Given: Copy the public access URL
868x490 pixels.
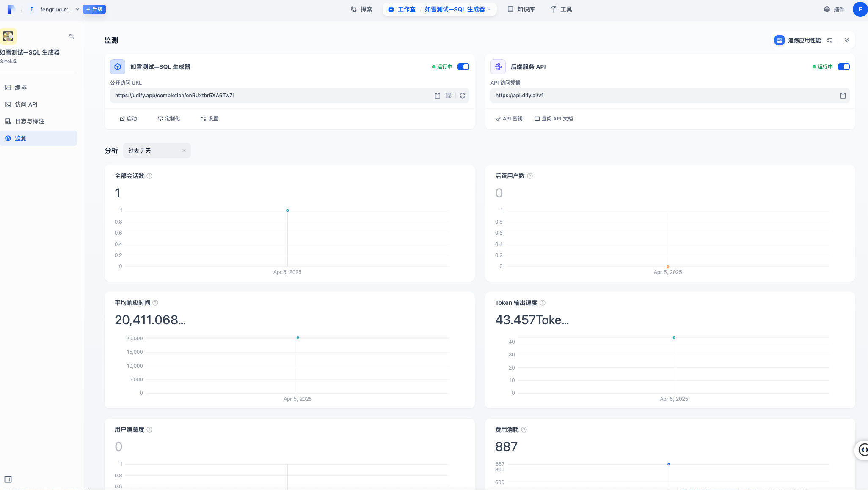Looking at the screenshot, I should pos(437,96).
